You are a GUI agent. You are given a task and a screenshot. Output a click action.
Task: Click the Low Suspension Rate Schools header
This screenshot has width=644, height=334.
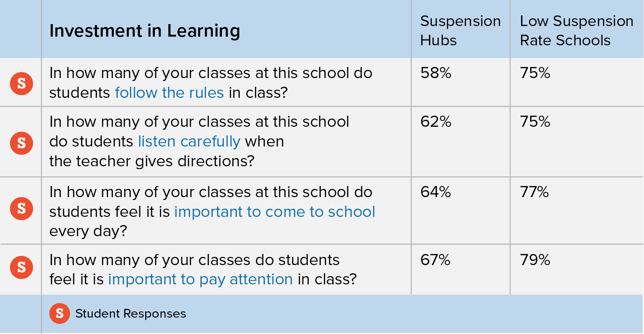coord(576,30)
